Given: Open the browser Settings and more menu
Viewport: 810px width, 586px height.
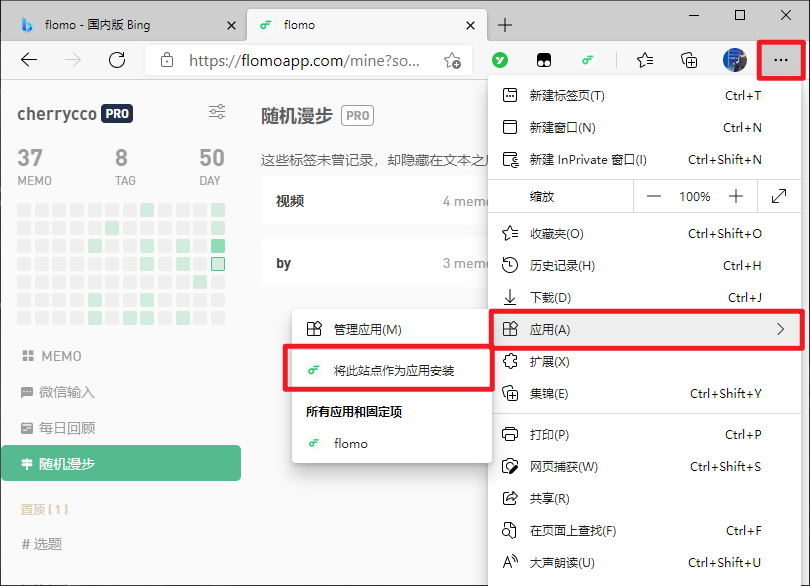Looking at the screenshot, I should (781, 60).
